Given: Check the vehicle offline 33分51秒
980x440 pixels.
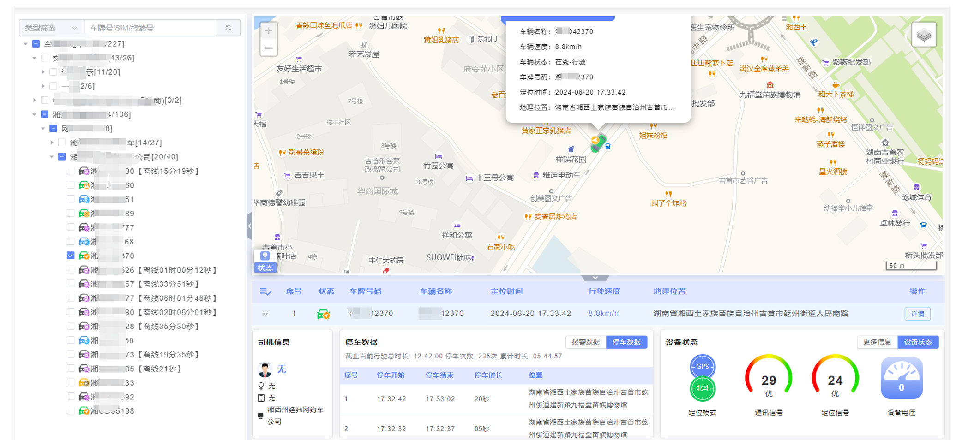Looking at the screenshot, I should (71, 284).
